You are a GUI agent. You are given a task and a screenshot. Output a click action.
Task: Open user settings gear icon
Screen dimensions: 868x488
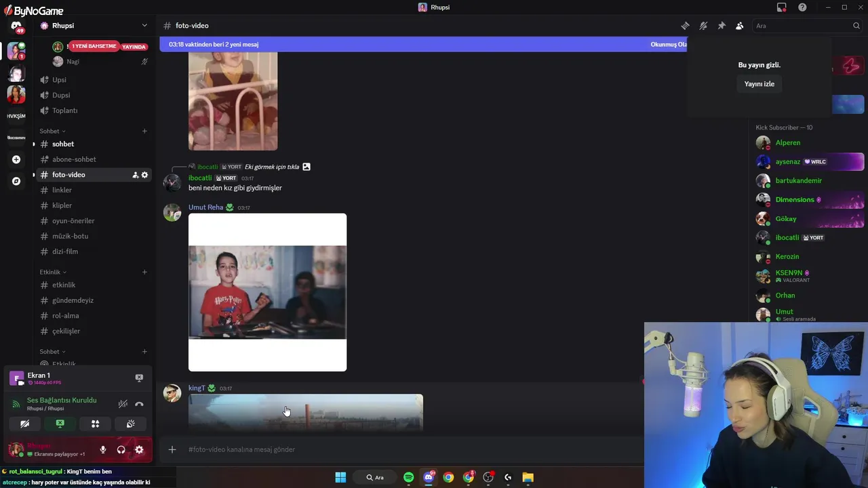tap(139, 449)
